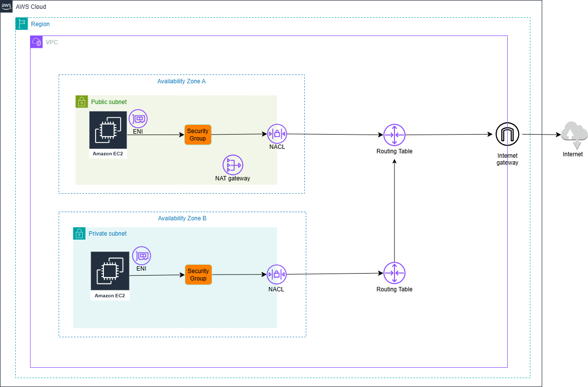This screenshot has width=588, height=387.
Task: Click the ENI icon in Availability Zone A
Action: pyautogui.click(x=138, y=118)
